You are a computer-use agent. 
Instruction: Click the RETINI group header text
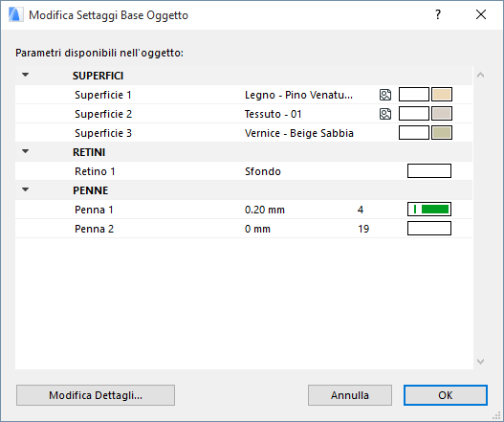[x=89, y=152]
